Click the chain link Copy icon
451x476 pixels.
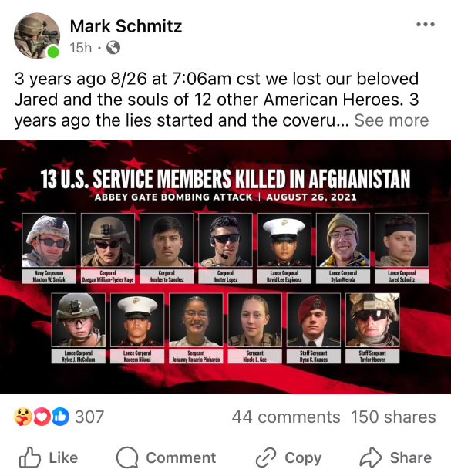coord(266,457)
